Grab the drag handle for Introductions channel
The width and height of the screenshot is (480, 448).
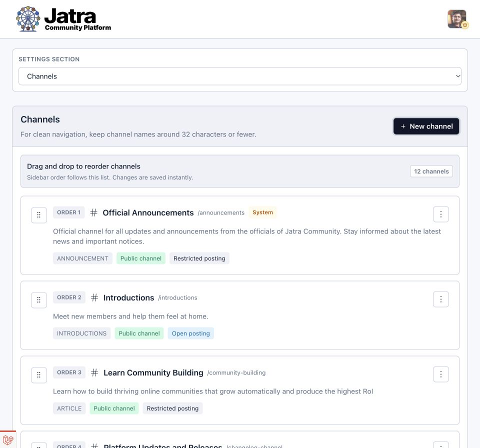pyautogui.click(x=39, y=300)
